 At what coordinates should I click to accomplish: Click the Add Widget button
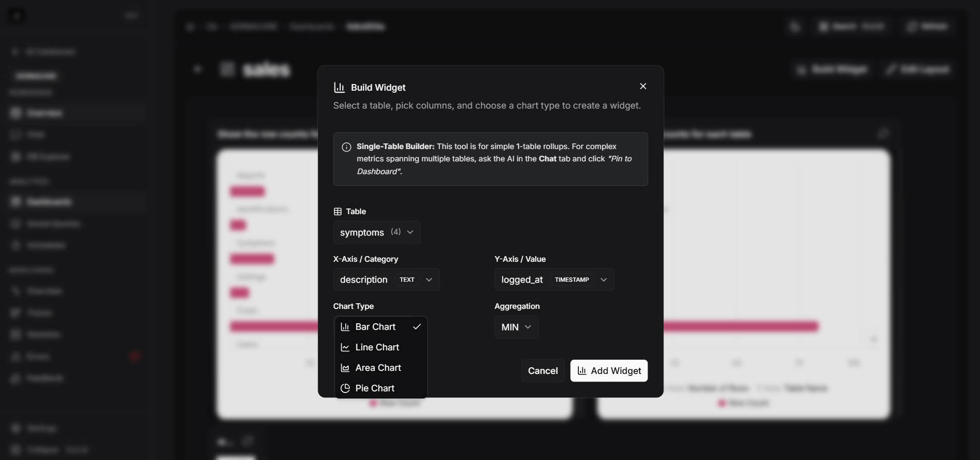(609, 371)
